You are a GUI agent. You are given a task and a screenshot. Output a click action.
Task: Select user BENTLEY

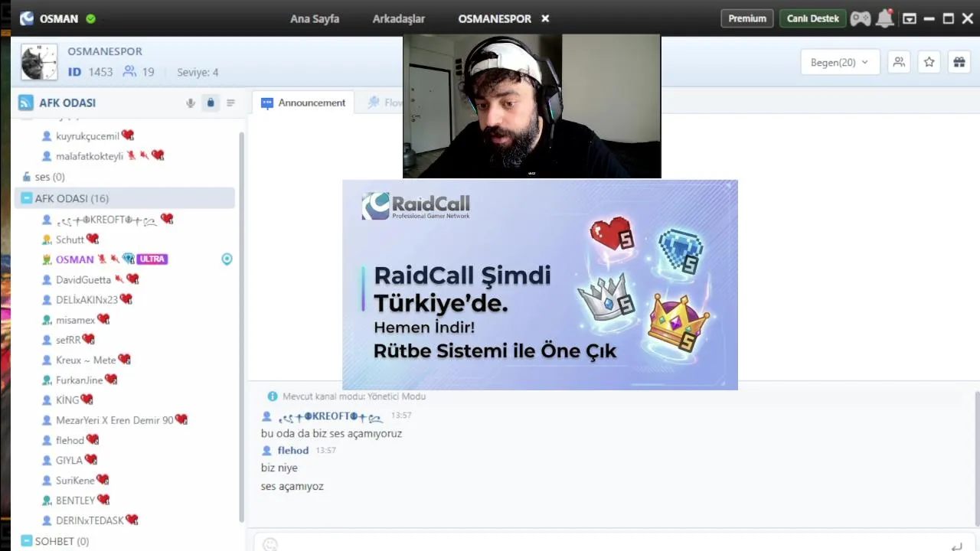point(75,500)
